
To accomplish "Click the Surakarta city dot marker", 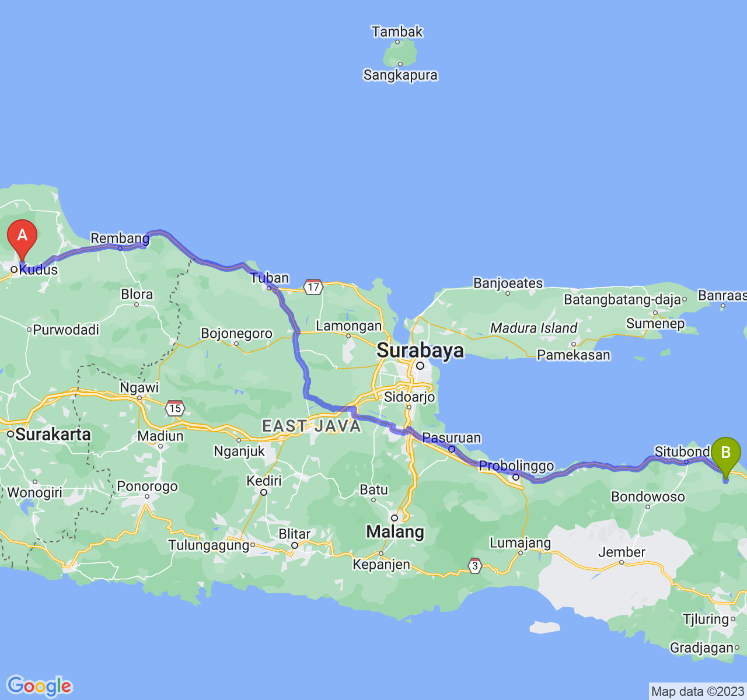I will pyautogui.click(x=11, y=434).
